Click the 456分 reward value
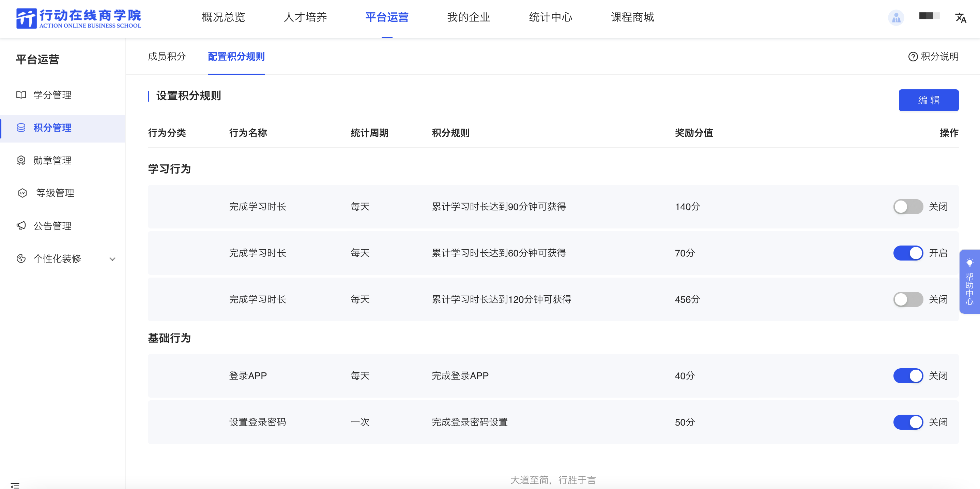The width and height of the screenshot is (980, 489). (x=687, y=299)
